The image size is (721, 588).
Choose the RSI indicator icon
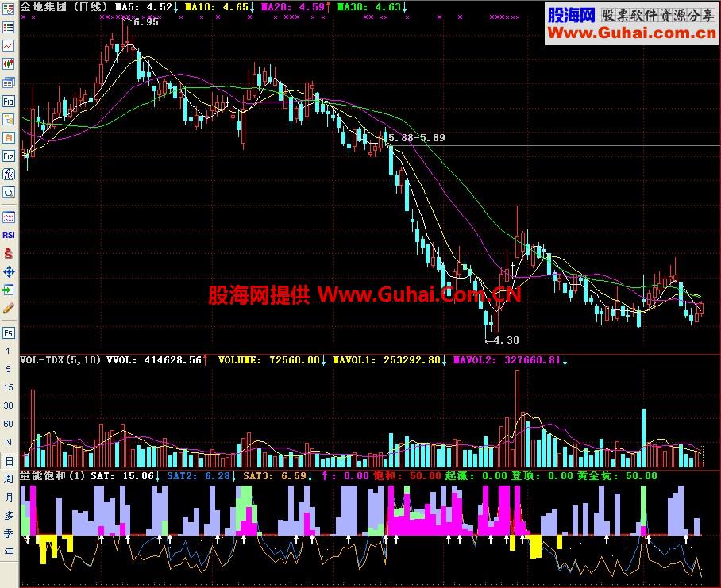coord(8,235)
